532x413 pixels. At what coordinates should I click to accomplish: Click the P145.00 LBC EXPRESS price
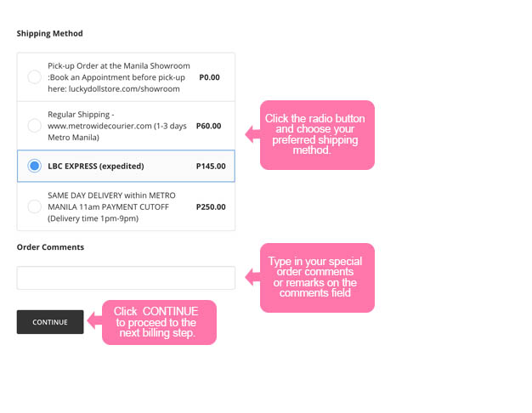click(x=211, y=166)
